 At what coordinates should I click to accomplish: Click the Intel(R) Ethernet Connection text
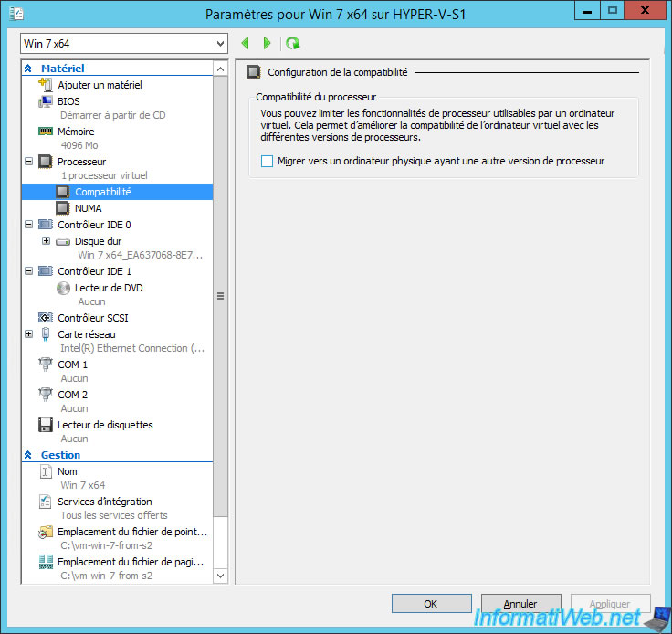point(132,348)
